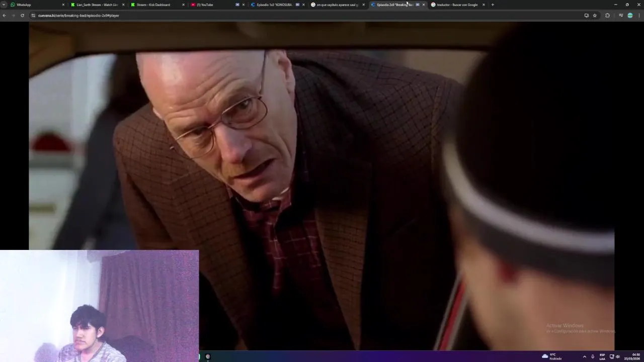This screenshot has height=362, width=644.
Task: Go forward to the next page
Action: pyautogui.click(x=13, y=16)
